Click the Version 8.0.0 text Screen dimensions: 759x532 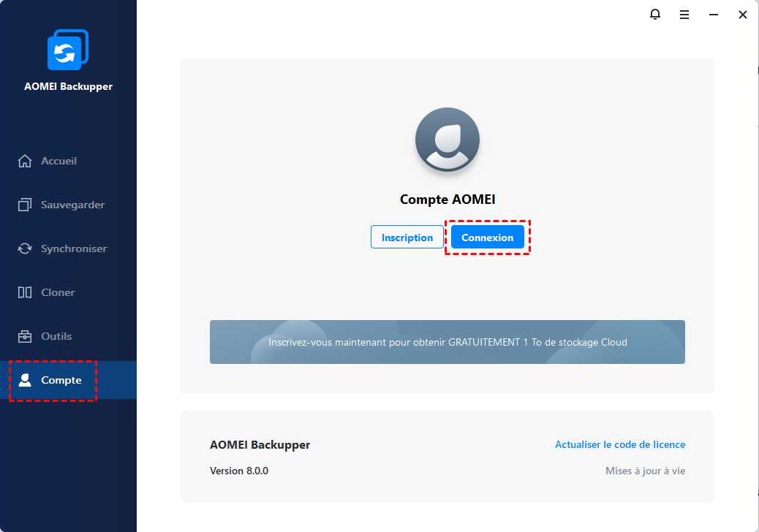coord(239,471)
